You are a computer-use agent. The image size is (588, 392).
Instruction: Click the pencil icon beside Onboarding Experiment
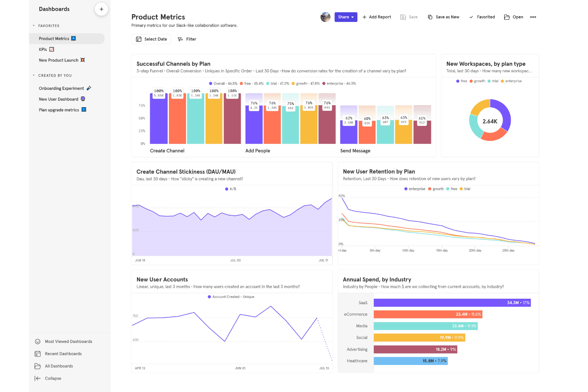click(89, 88)
